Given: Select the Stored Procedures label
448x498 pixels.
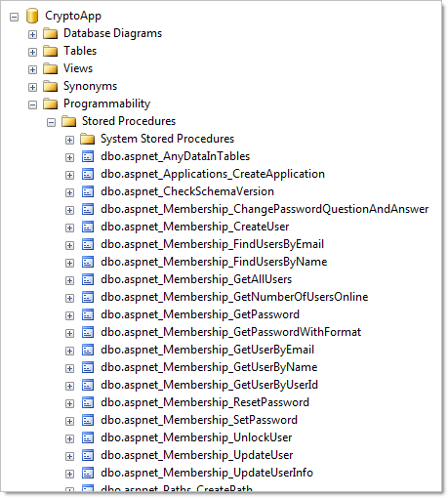Looking at the screenshot, I should pyautogui.click(x=129, y=121).
